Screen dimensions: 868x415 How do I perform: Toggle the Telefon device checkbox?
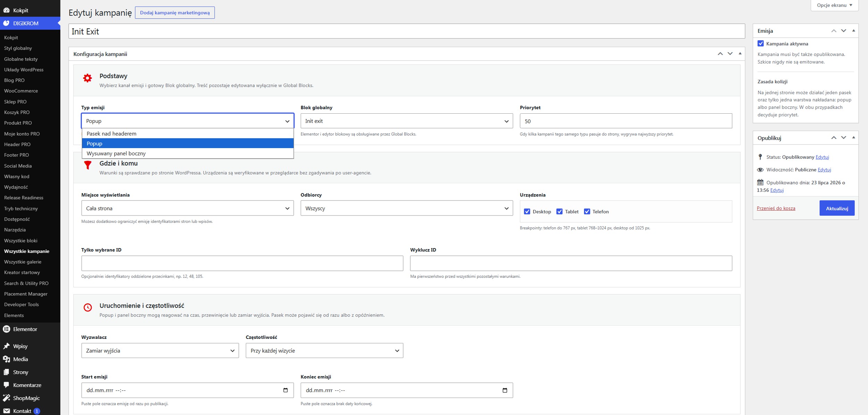587,211
